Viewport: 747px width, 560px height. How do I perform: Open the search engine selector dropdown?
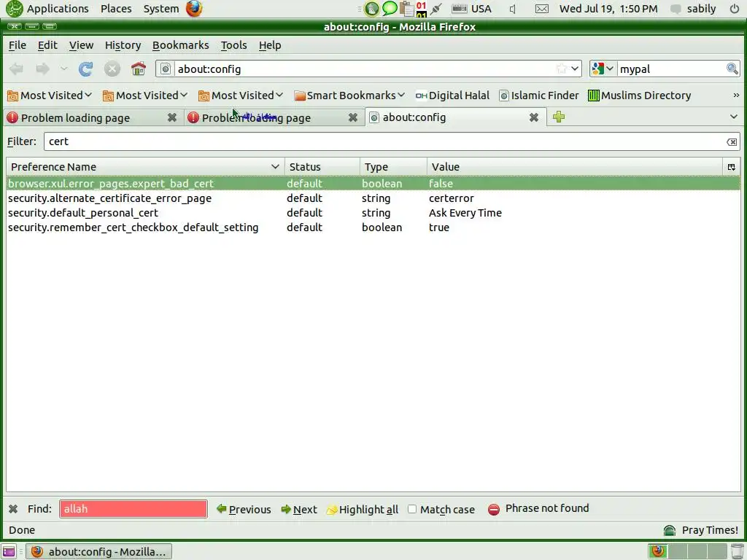click(603, 69)
